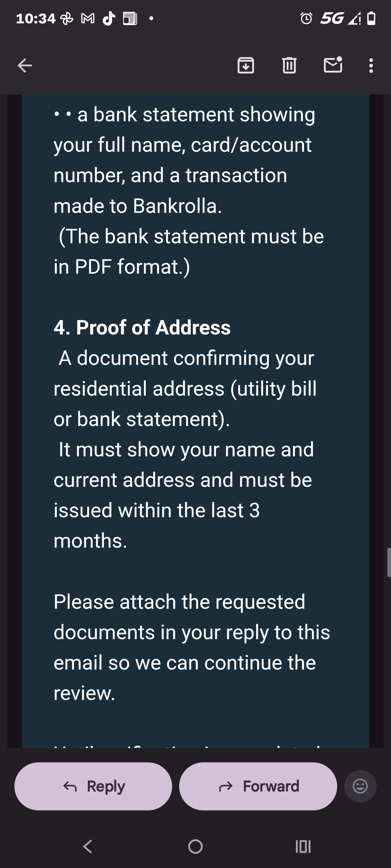The image size is (391, 868).
Task: Archive this email with the archive icon
Action: 245,65
